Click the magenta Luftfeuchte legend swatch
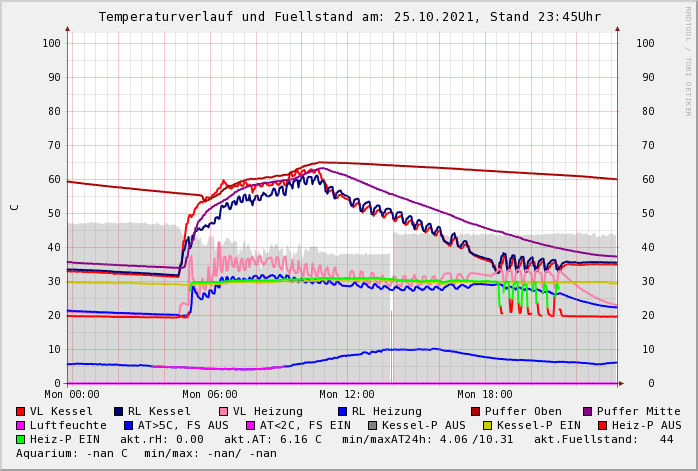Screen dimensions: 698x471 tap(21, 426)
